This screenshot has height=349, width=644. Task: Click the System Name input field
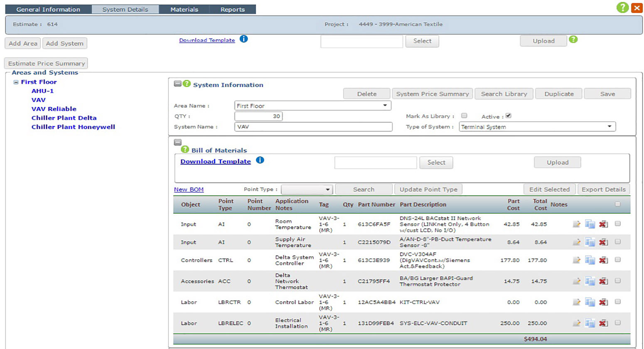tap(313, 127)
